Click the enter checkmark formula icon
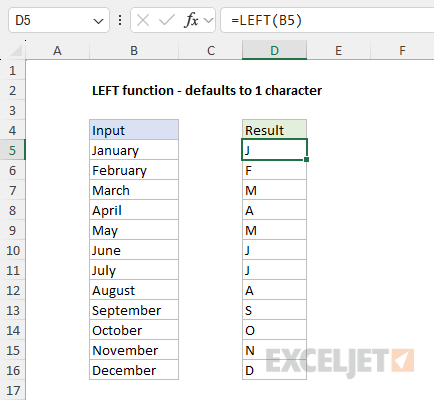Screen dimensions: 434x400 click(167, 21)
